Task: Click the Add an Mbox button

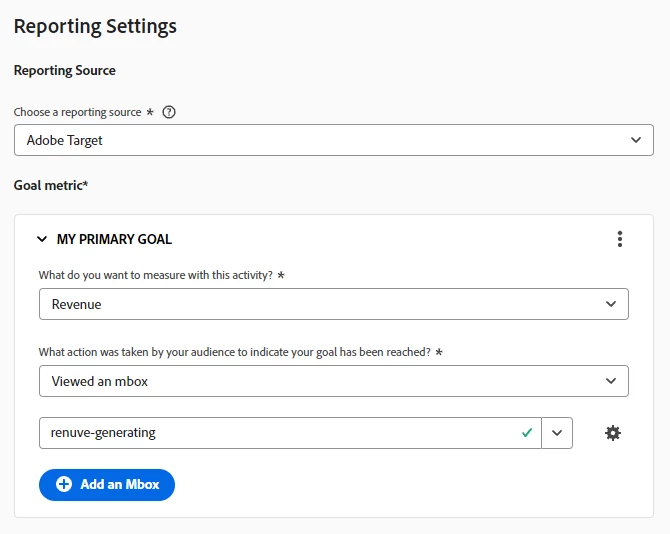Action: click(107, 484)
